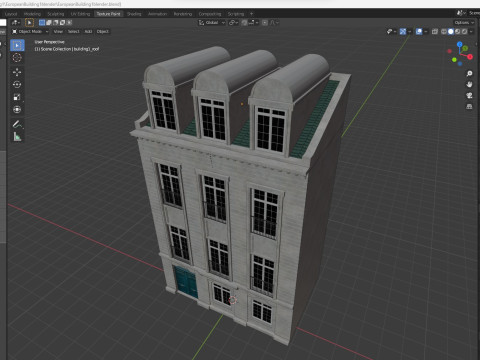Toggle X-ray mode button
This screenshot has width=480, height=360.
point(435,31)
